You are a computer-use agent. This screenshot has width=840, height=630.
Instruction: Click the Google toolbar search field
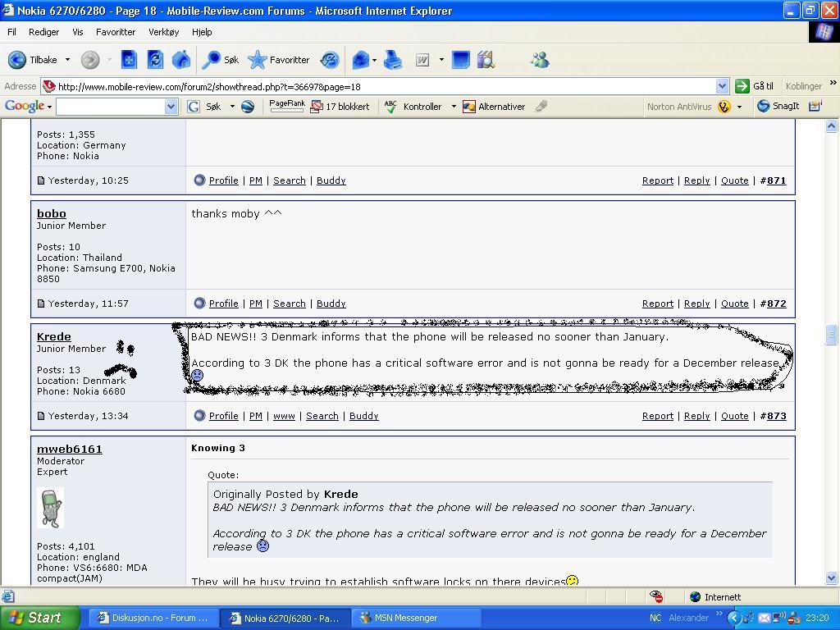111,107
